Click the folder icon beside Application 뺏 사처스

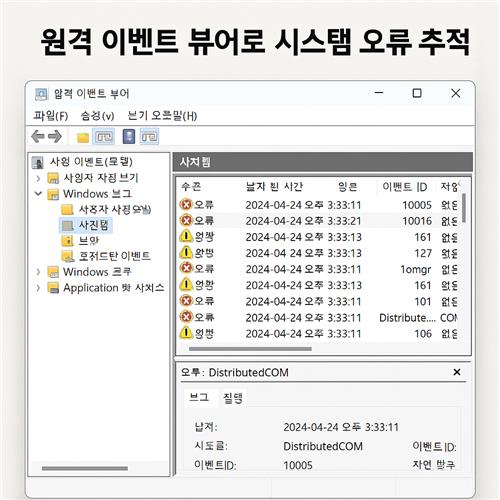tap(53, 288)
